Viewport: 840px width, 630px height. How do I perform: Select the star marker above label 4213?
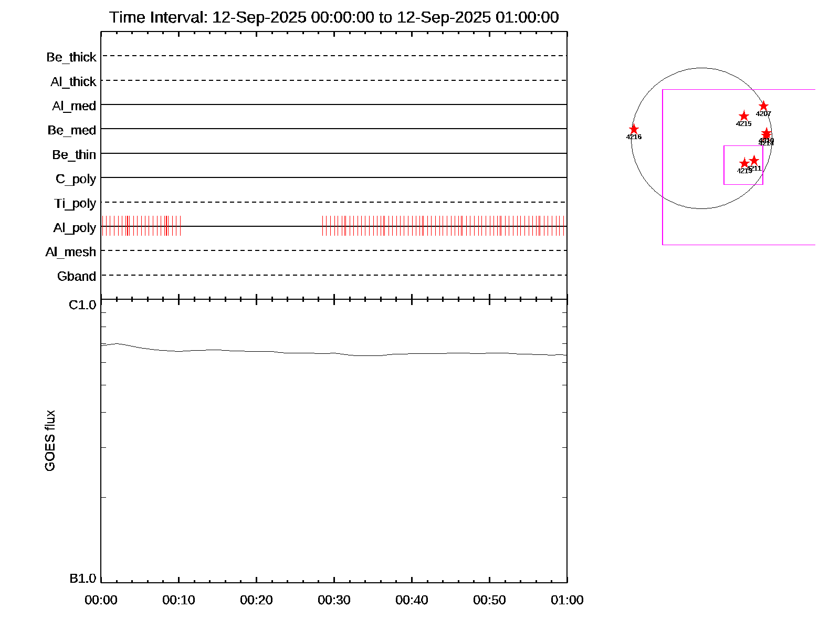tap(744, 163)
